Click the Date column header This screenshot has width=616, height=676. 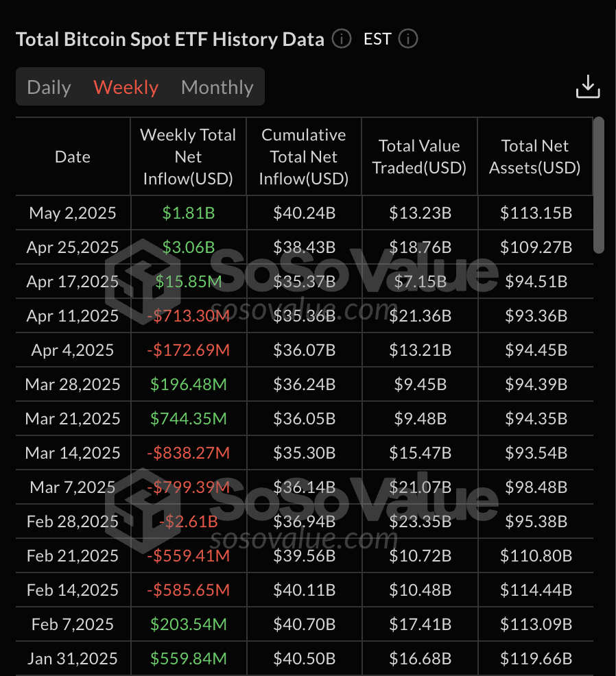[73, 157]
